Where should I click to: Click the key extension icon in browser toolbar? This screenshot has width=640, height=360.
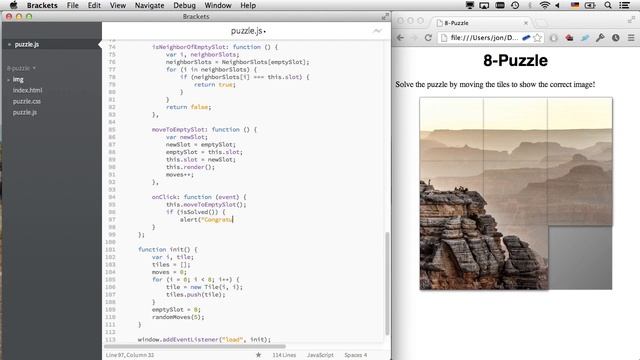600,38
